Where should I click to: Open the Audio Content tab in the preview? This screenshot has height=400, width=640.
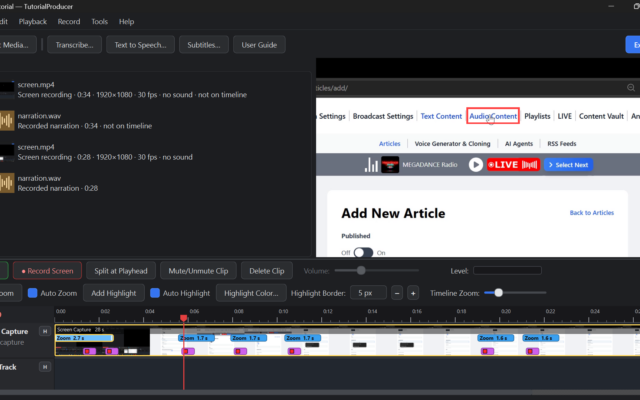pos(493,116)
